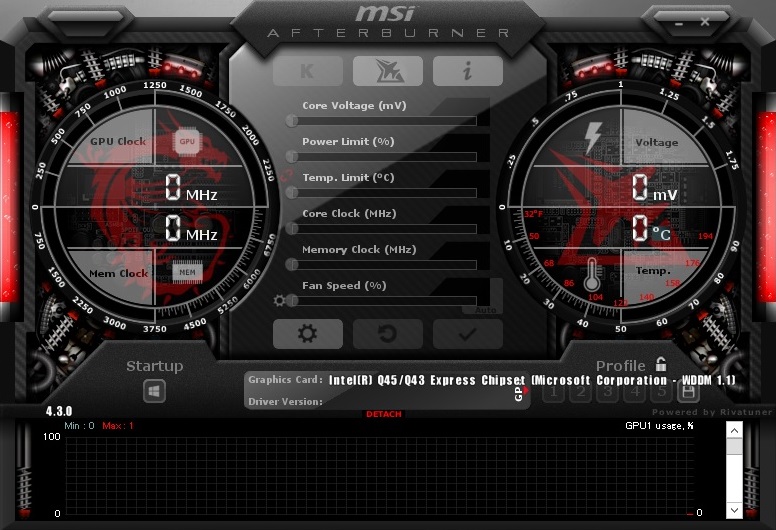Click the thermometer temperature icon
Screen dimensions: 776x530
point(592,275)
